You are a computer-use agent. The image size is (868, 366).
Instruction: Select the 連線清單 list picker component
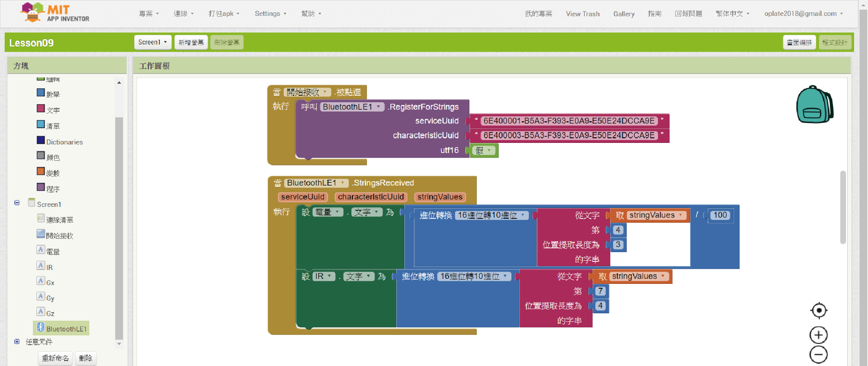click(59, 220)
